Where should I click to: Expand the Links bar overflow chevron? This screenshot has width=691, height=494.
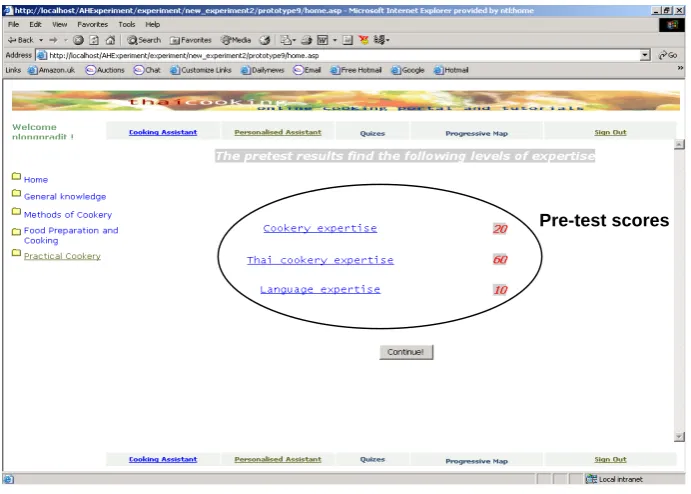coord(680,68)
